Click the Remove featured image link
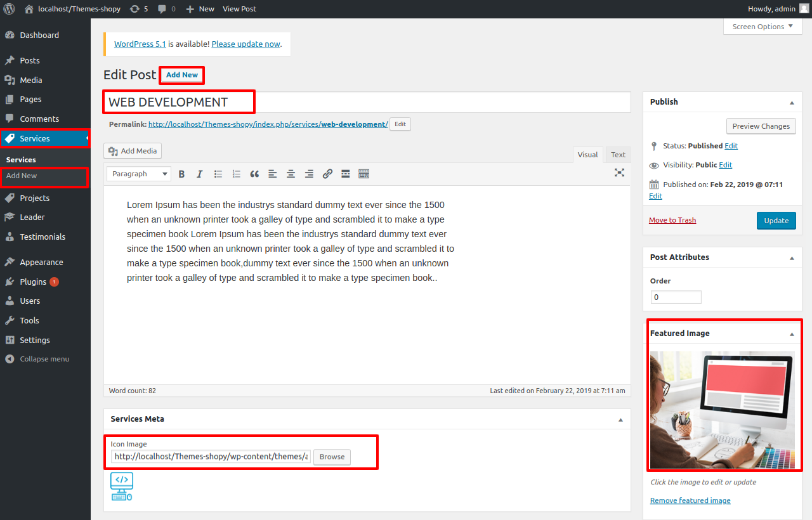The image size is (812, 520). pos(690,500)
